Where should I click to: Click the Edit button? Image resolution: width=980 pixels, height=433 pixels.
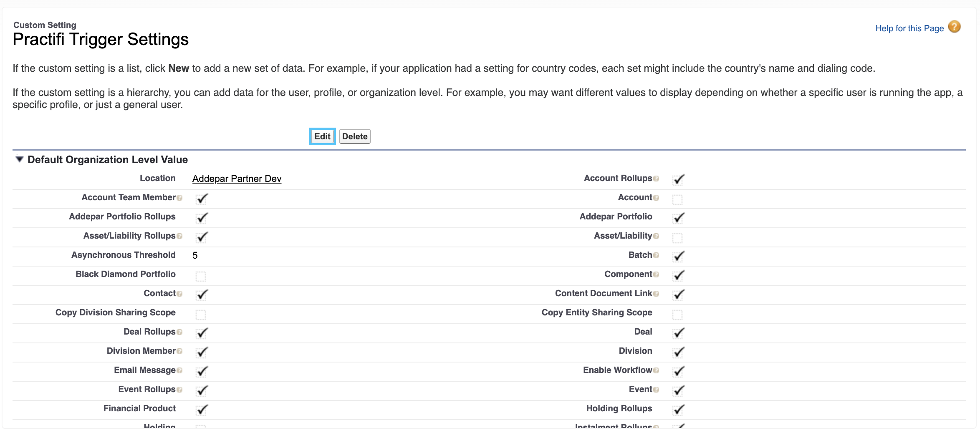(322, 136)
